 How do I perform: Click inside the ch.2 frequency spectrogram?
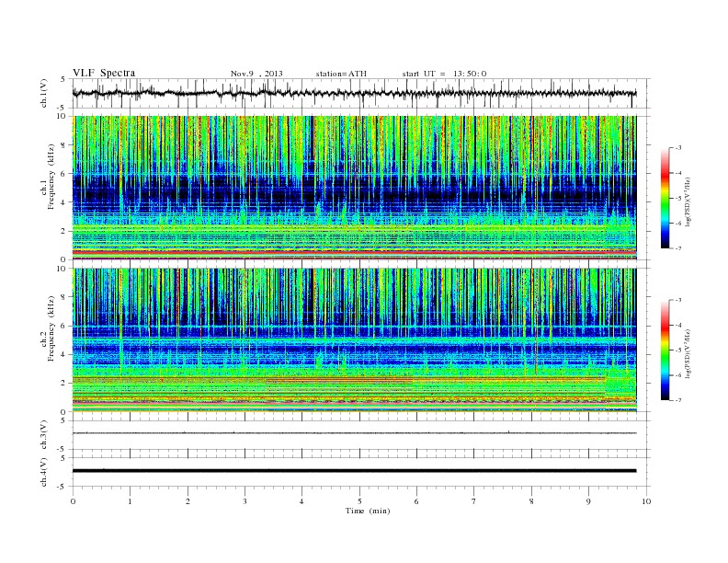354,340
